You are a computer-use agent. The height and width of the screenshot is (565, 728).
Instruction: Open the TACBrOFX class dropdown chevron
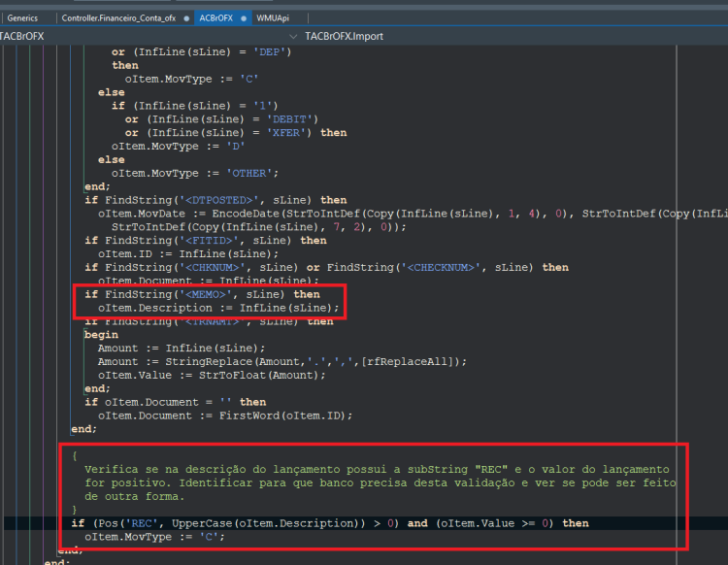pyautogui.click(x=293, y=36)
